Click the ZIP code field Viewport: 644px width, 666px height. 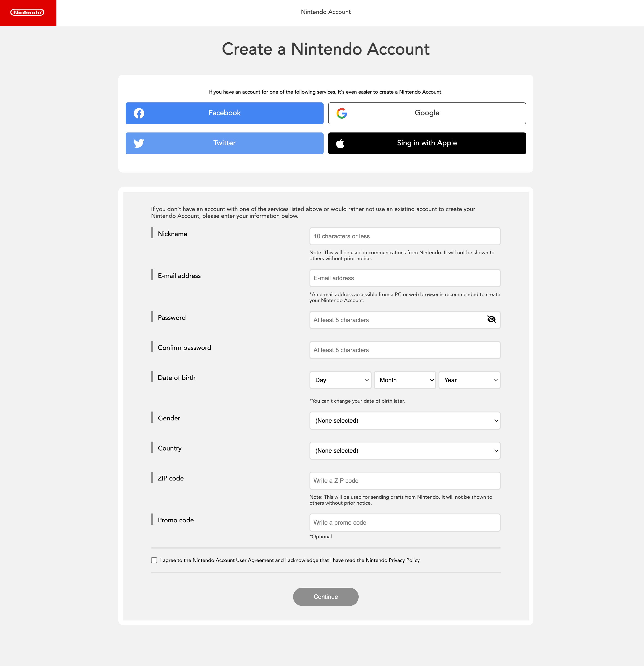[405, 480]
